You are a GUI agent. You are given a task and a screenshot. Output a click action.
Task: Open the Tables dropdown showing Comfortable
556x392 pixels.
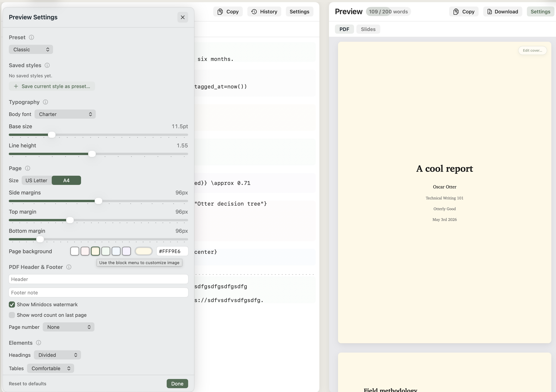[50, 368]
